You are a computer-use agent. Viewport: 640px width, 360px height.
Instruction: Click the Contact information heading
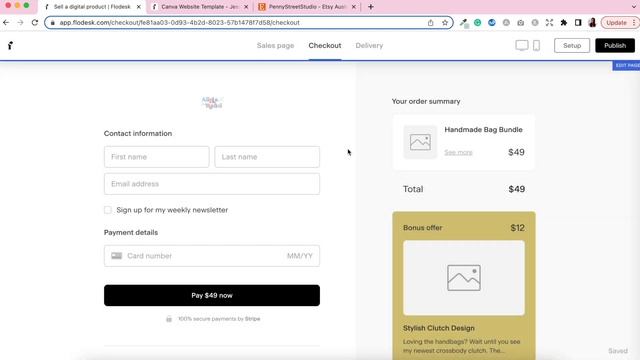pos(138,133)
